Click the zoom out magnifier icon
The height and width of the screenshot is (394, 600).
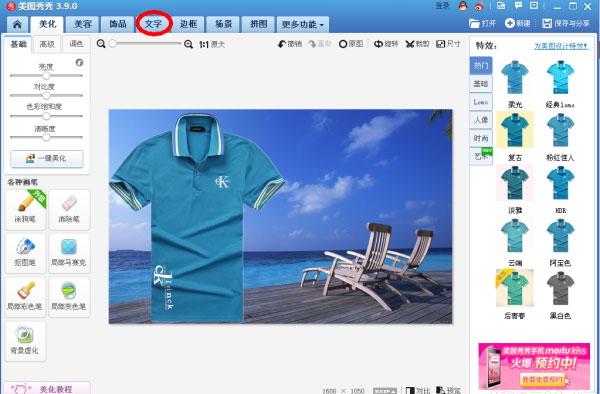[101, 44]
